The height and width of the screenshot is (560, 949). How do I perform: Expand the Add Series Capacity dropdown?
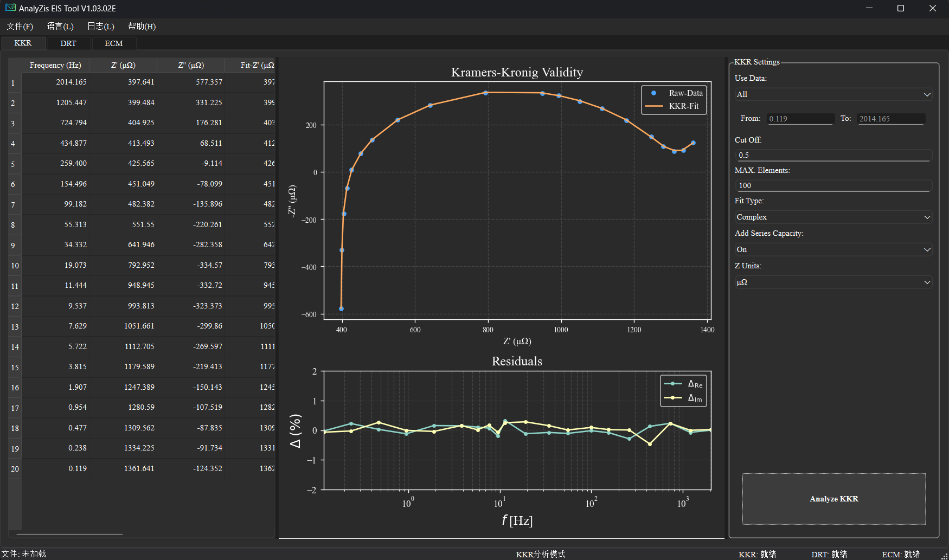833,249
